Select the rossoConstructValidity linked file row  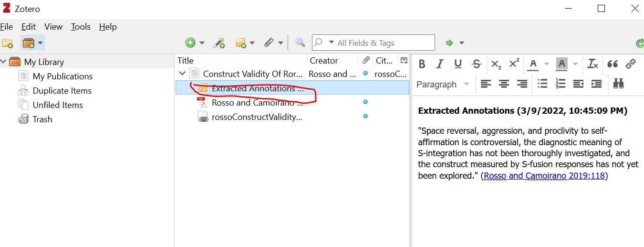292,117
